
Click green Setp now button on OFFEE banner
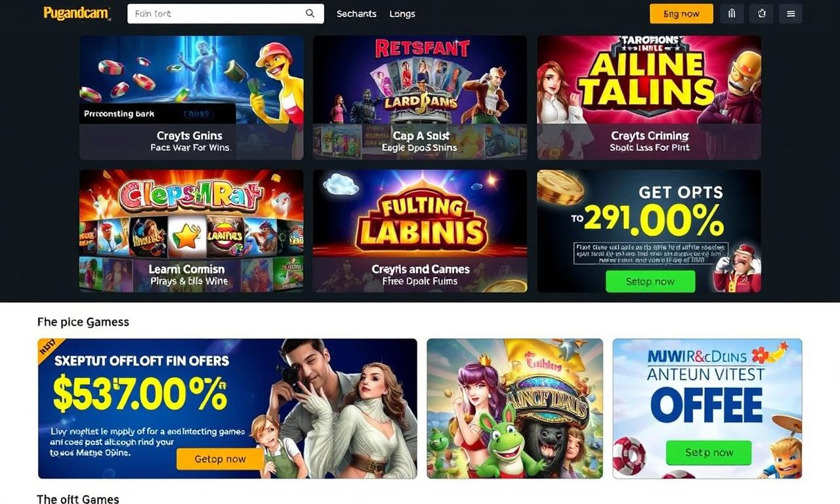pyautogui.click(x=709, y=453)
